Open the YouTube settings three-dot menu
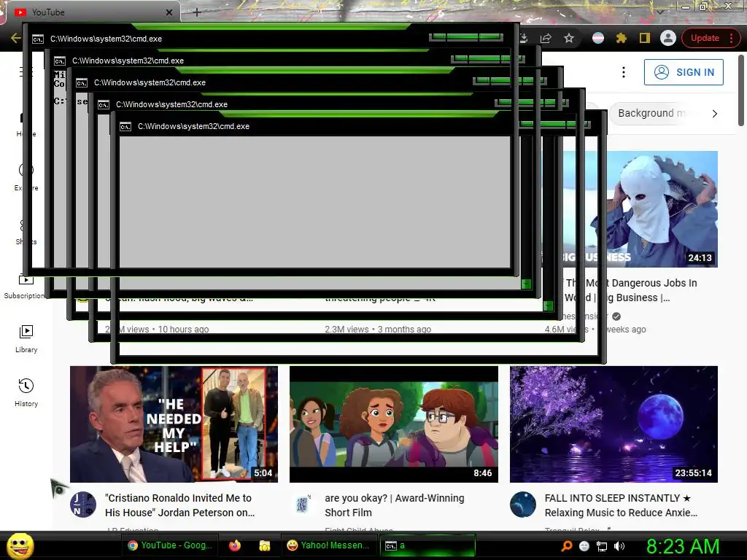The image size is (747, 560). pos(624,72)
